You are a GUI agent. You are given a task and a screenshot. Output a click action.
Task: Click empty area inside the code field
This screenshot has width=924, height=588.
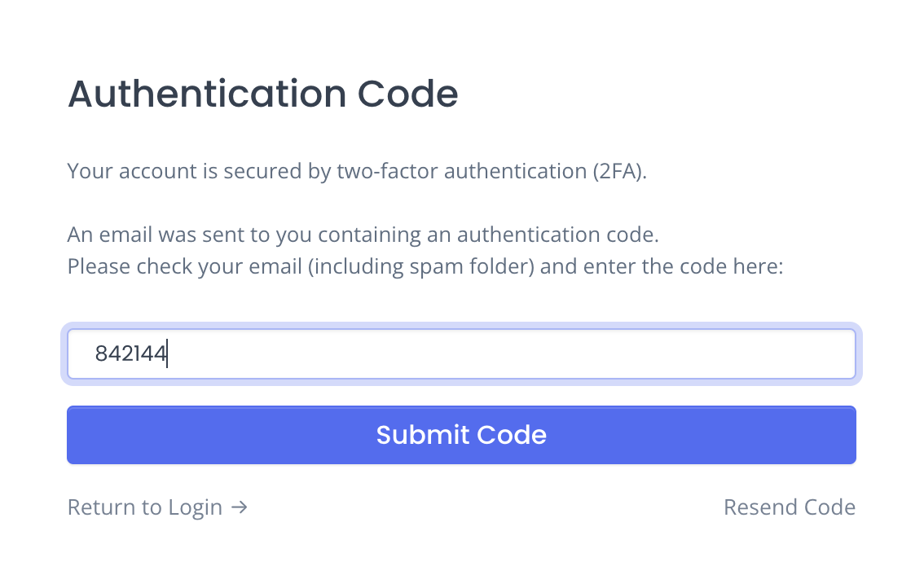coord(507,353)
